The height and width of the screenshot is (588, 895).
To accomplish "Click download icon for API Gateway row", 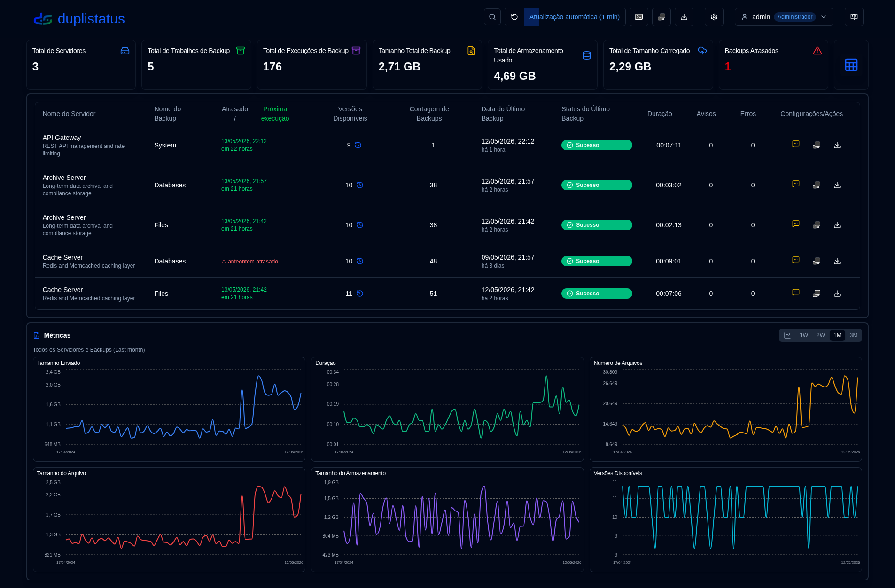I will pyautogui.click(x=837, y=145).
